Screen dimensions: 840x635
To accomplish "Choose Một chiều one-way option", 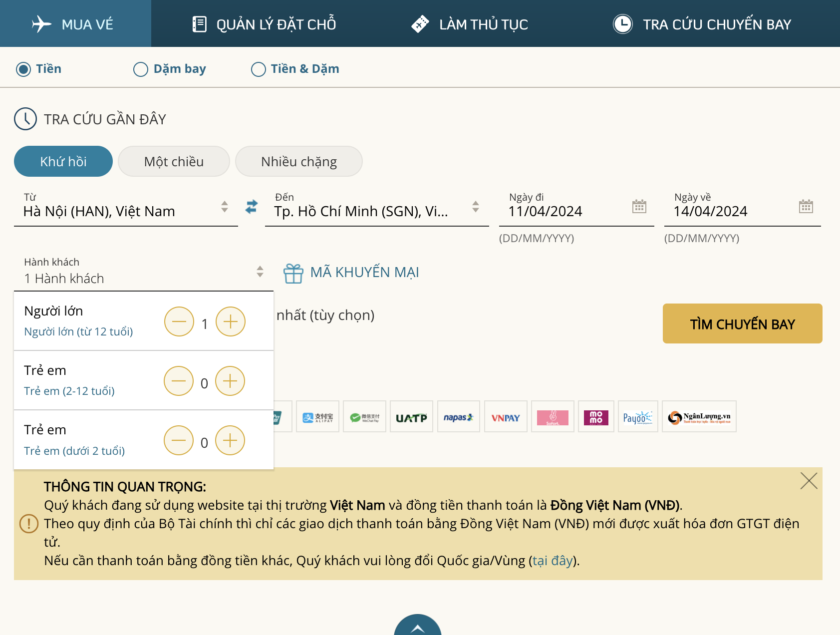I will (174, 161).
